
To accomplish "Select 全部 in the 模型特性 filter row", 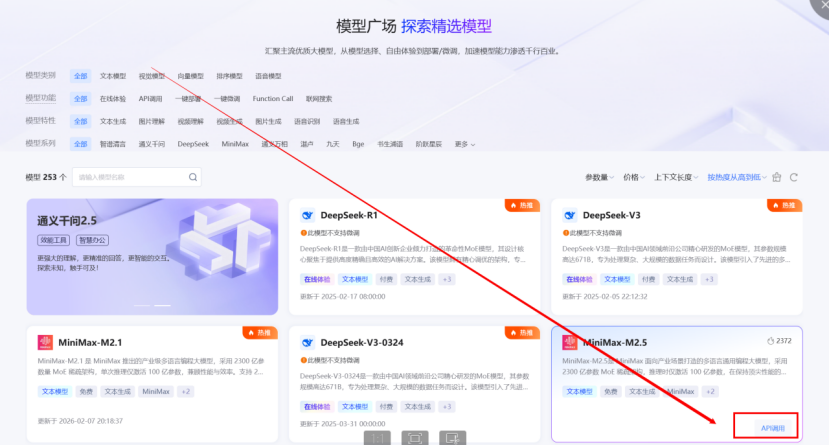I will click(x=80, y=122).
